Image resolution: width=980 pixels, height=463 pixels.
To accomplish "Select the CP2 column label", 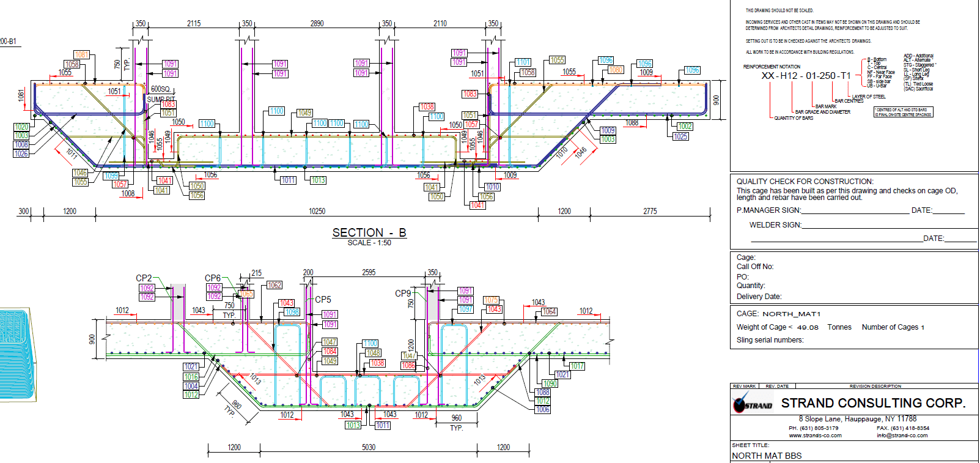I will 144,278.
